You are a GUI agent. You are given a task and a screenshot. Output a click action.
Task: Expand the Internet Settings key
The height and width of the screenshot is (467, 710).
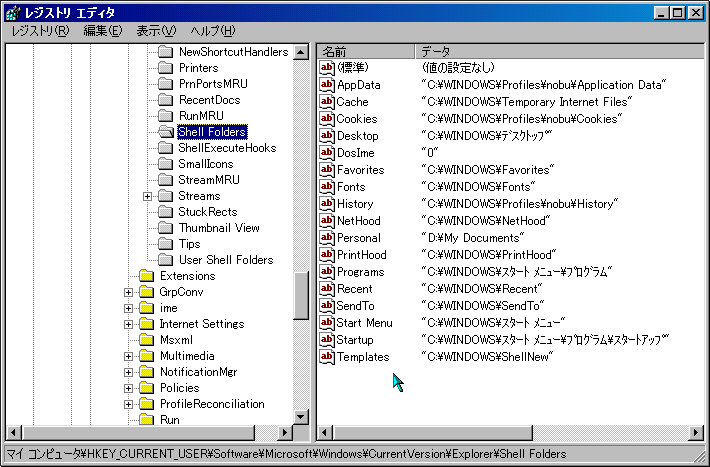128,324
